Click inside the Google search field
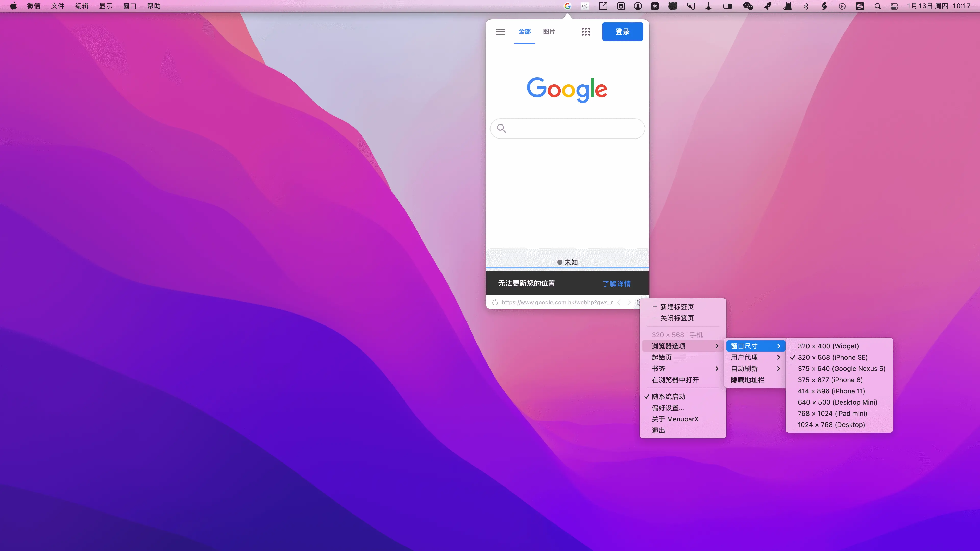Screen dimensions: 980x551 (x=567, y=129)
